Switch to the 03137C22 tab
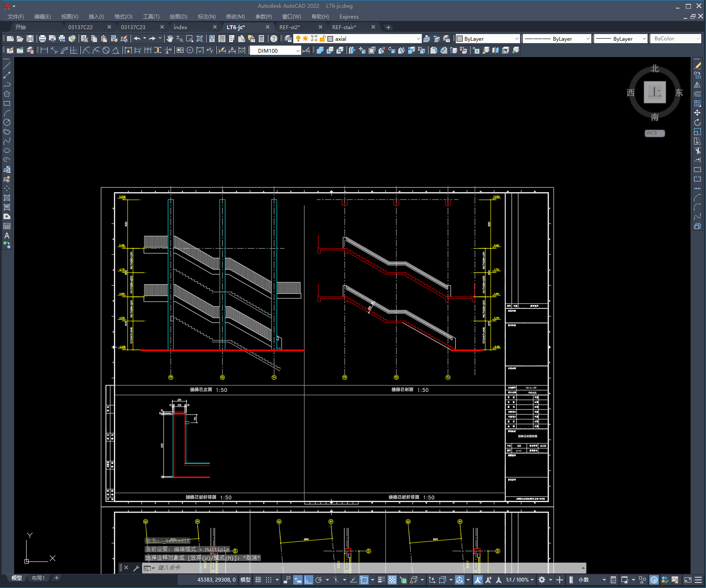The image size is (706, 588). pos(80,27)
